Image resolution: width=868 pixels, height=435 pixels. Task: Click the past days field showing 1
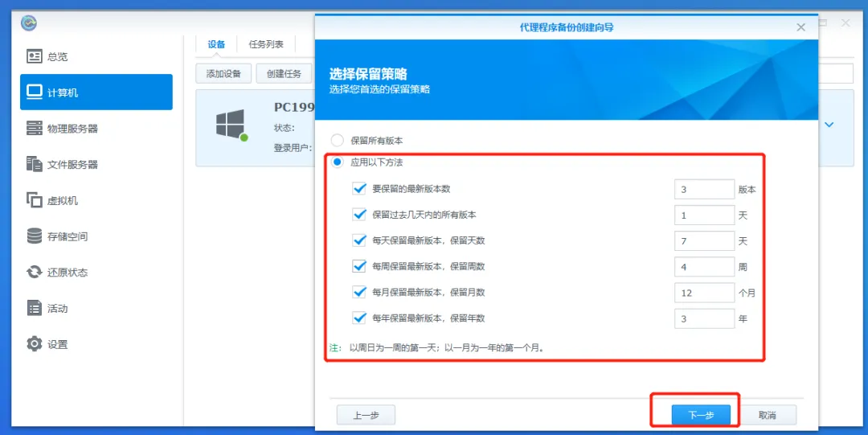(704, 215)
